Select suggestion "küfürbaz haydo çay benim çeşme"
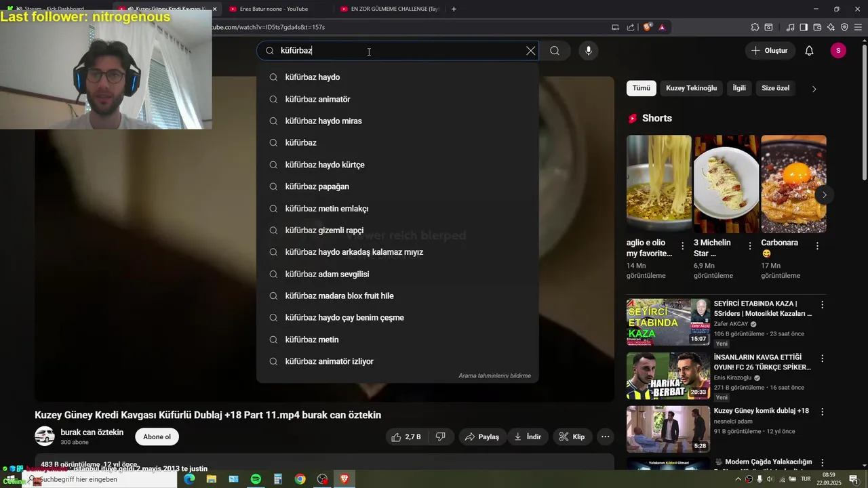868x488 pixels. pyautogui.click(x=397, y=317)
